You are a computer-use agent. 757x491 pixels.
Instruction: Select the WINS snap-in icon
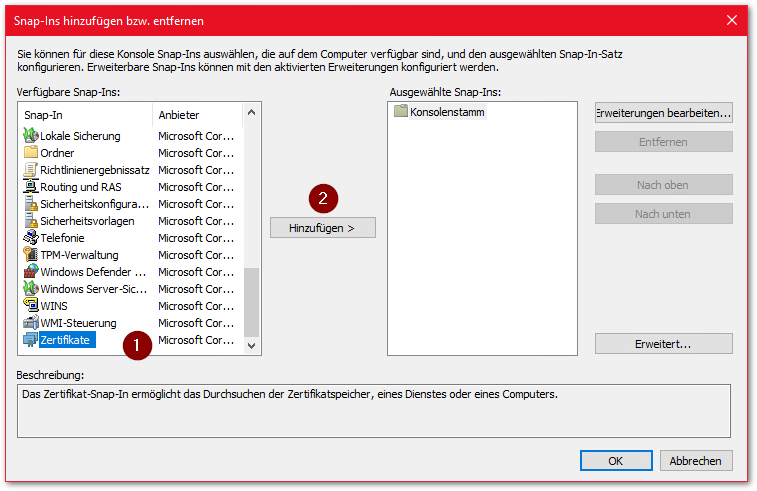(30, 306)
